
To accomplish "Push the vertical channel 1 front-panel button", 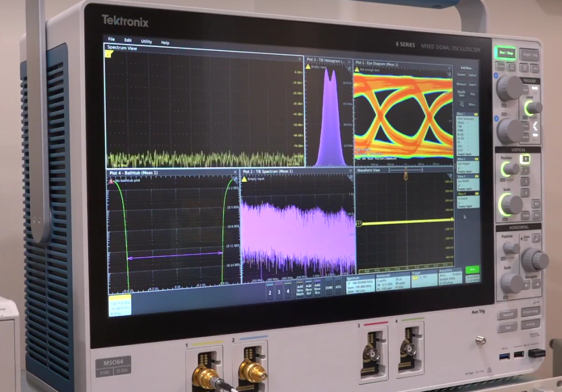I will pos(526,159).
